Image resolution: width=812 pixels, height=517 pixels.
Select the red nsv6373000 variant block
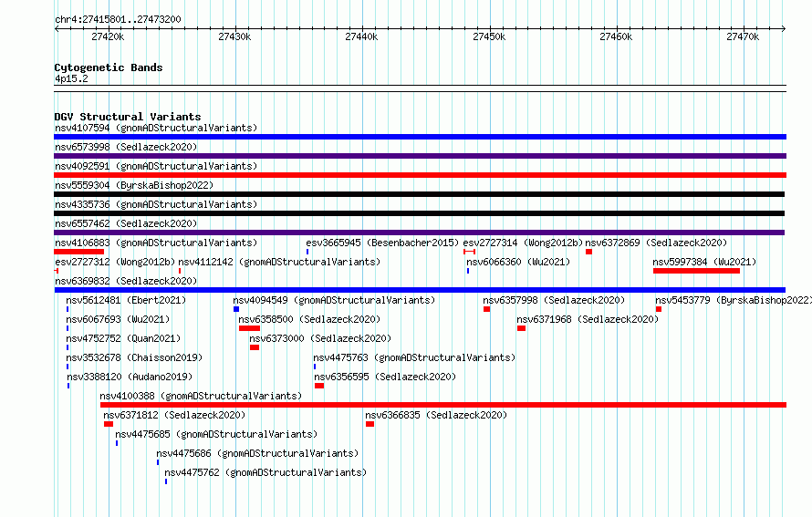[255, 347]
